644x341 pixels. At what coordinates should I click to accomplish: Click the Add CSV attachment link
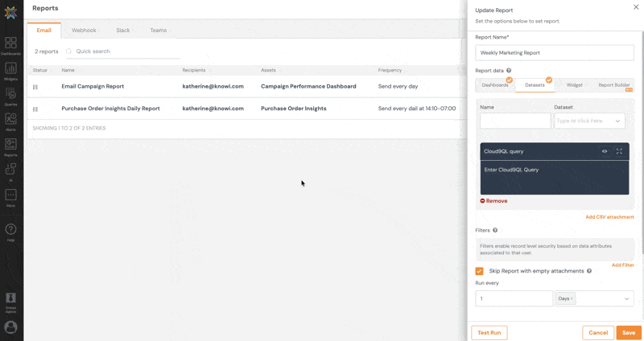(x=609, y=217)
